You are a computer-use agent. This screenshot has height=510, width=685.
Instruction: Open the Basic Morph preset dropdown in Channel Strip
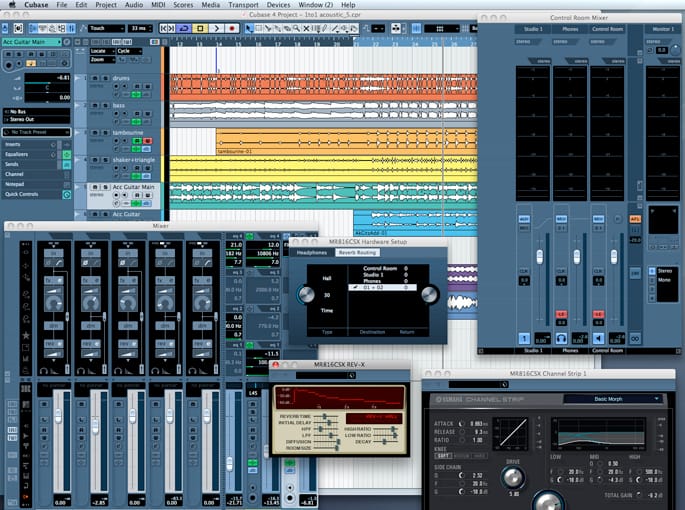[x=613, y=399]
